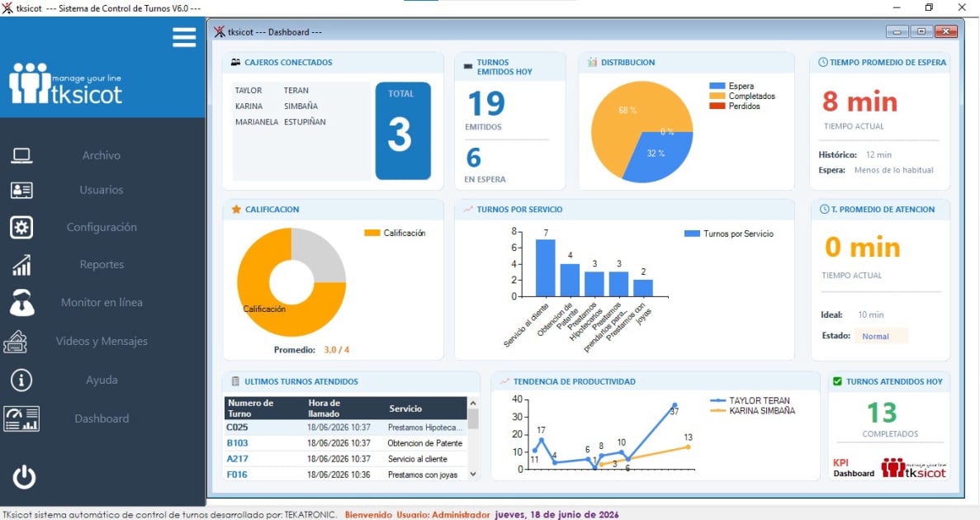Click the Hora de llamado column header
The width and height of the screenshot is (980, 520).
click(x=344, y=408)
